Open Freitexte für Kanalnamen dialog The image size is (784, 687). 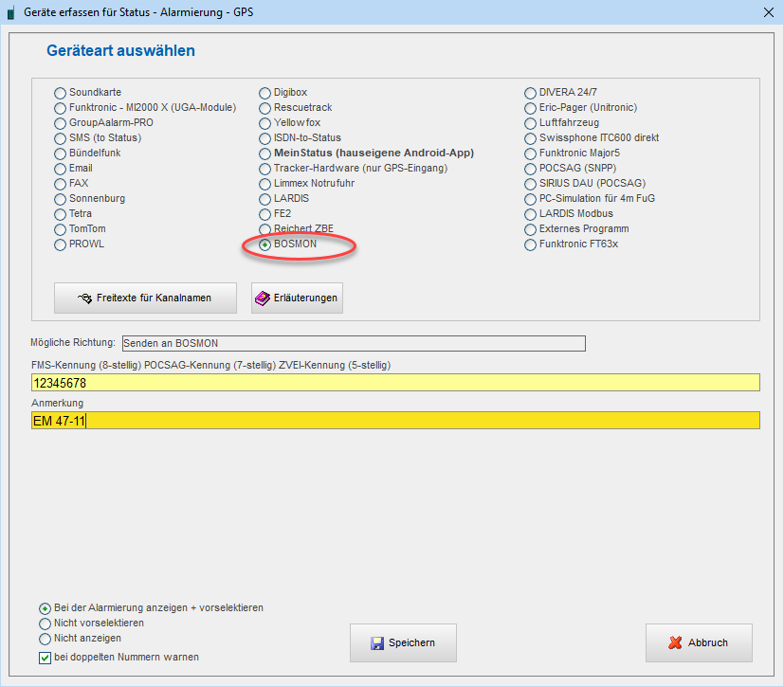click(x=145, y=298)
